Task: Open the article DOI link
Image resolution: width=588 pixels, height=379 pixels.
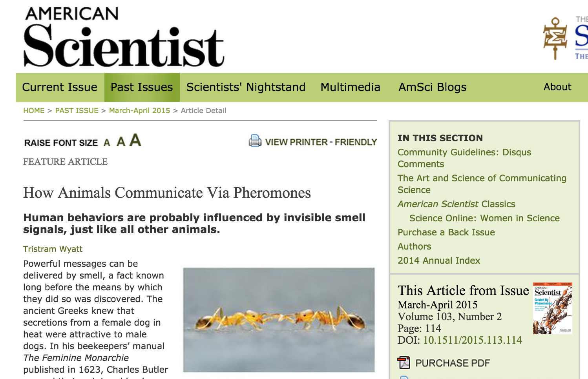Action: [472, 340]
